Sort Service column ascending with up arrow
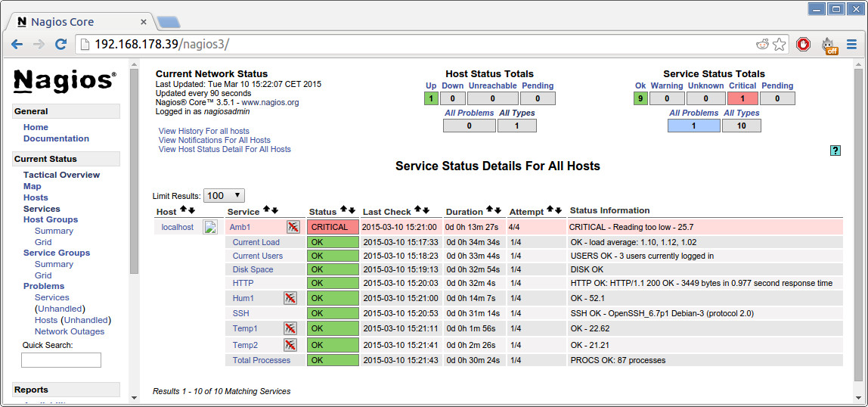Screen dimensions: 868x407 tap(266, 210)
